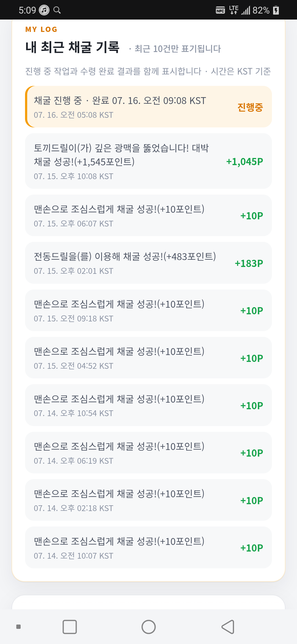The height and width of the screenshot is (644, 297).
Task: Tap the 내 최근 채굴 기록 heading
Action: click(72, 47)
